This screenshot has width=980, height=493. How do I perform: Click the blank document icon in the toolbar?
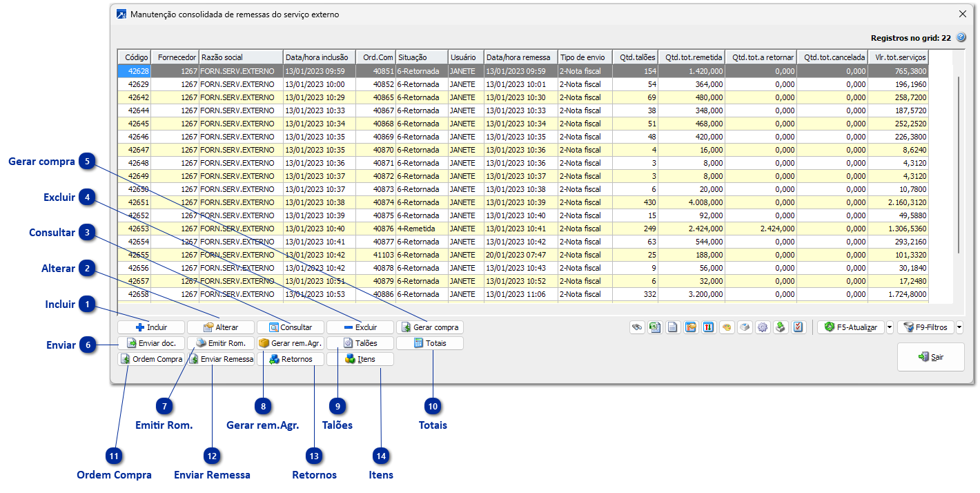[673, 327]
